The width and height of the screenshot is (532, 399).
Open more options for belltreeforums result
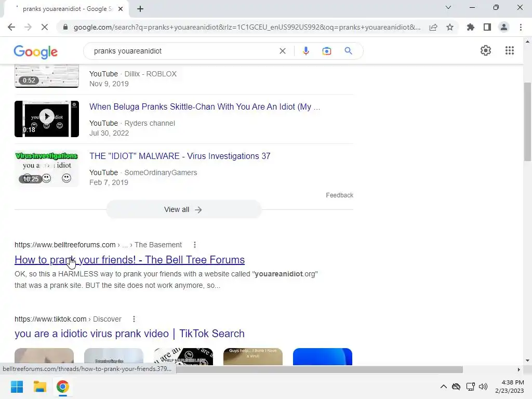(x=194, y=245)
